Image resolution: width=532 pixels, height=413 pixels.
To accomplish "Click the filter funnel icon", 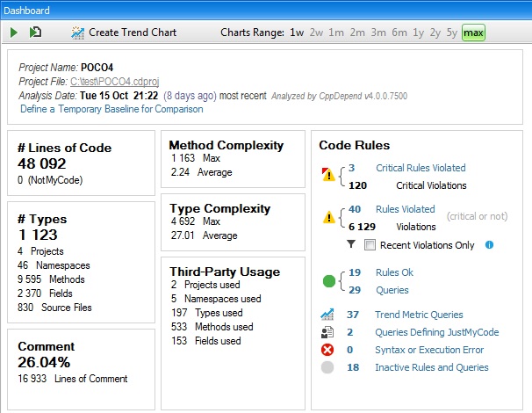I will point(352,244).
